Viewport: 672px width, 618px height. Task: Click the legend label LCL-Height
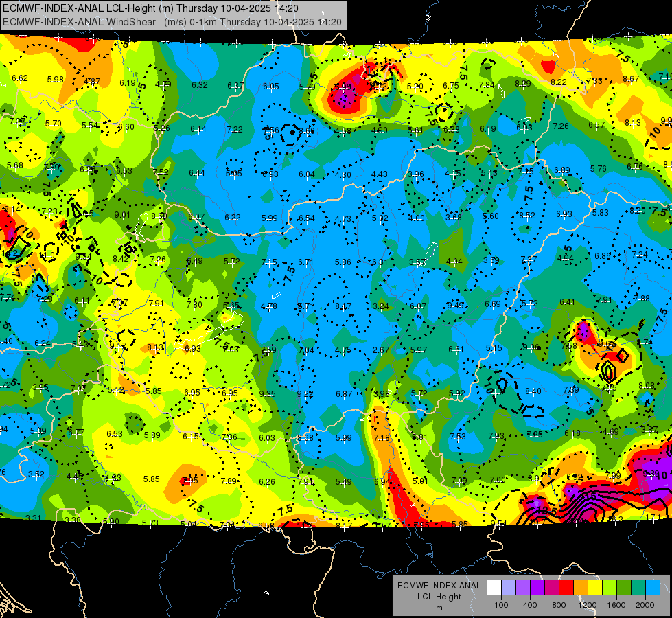coord(439,597)
